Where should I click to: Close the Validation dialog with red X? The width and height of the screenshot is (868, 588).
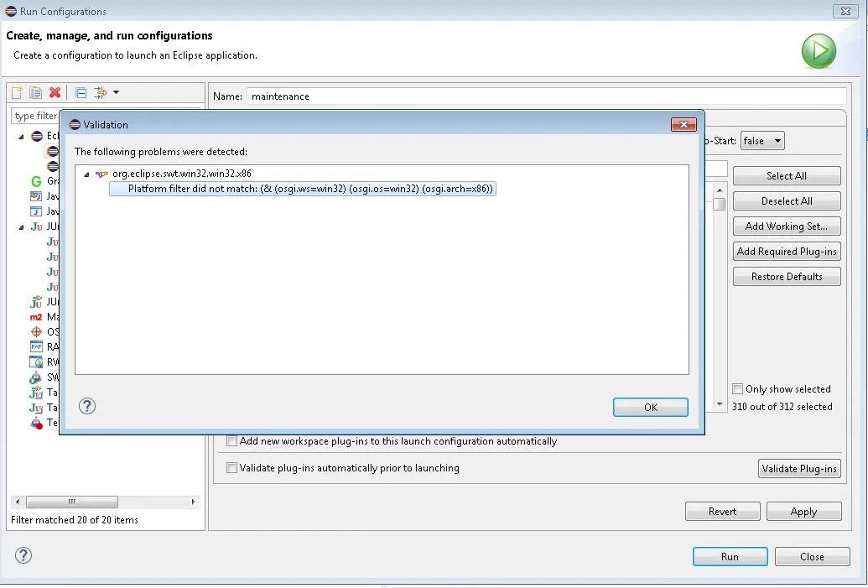[683, 125]
